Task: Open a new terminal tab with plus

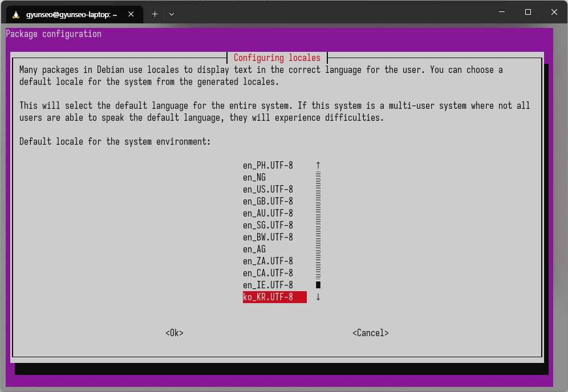Action: (x=155, y=14)
